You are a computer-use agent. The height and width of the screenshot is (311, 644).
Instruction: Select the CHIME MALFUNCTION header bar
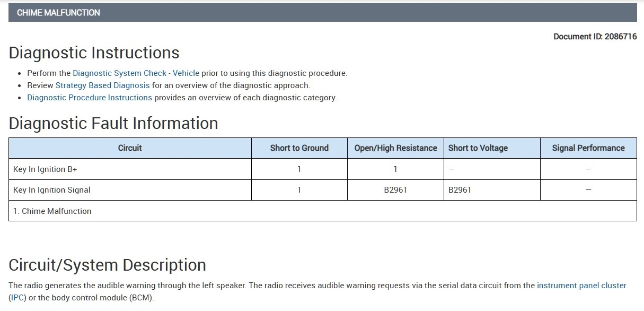322,13
